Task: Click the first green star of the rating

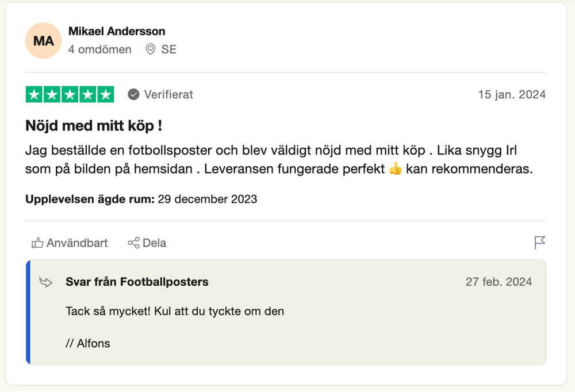Action: pos(34,95)
